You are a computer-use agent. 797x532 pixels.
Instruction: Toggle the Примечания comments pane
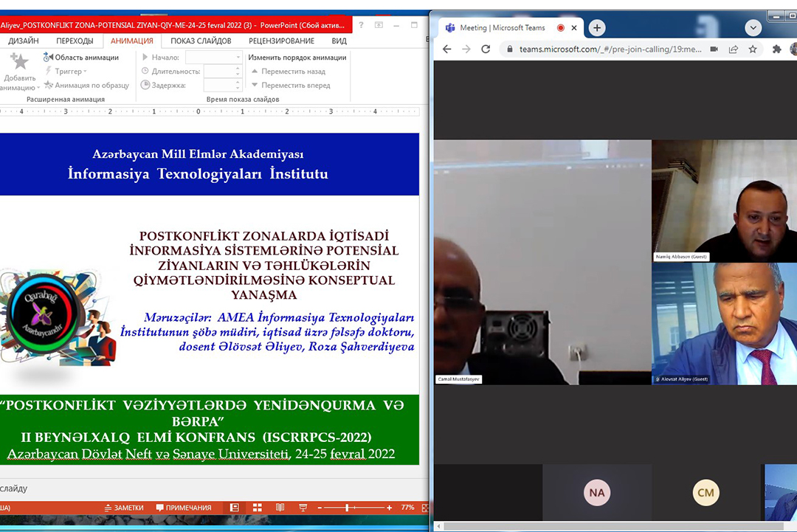click(x=184, y=508)
